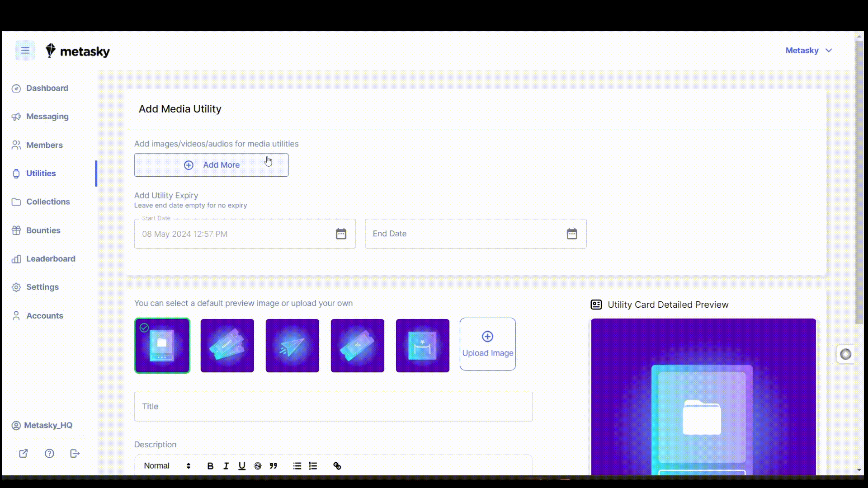Click the bulleted list icon in the editor toolbar

[297, 466]
